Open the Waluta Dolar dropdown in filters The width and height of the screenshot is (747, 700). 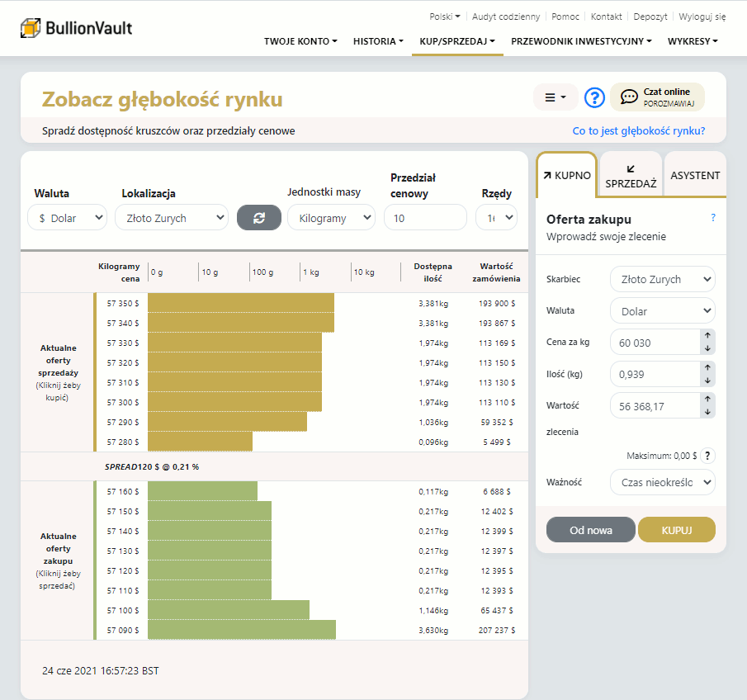67,218
